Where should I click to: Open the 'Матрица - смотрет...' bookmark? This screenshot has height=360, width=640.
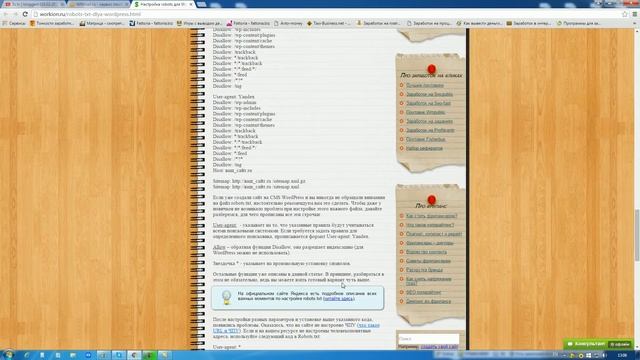[102, 23]
